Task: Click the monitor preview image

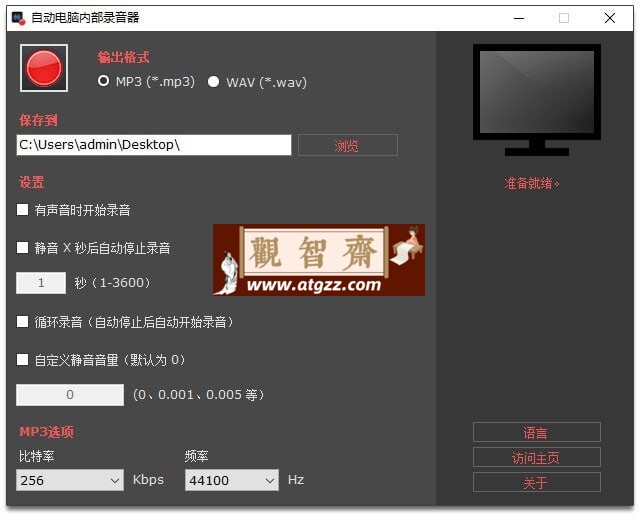Action: tap(537, 100)
